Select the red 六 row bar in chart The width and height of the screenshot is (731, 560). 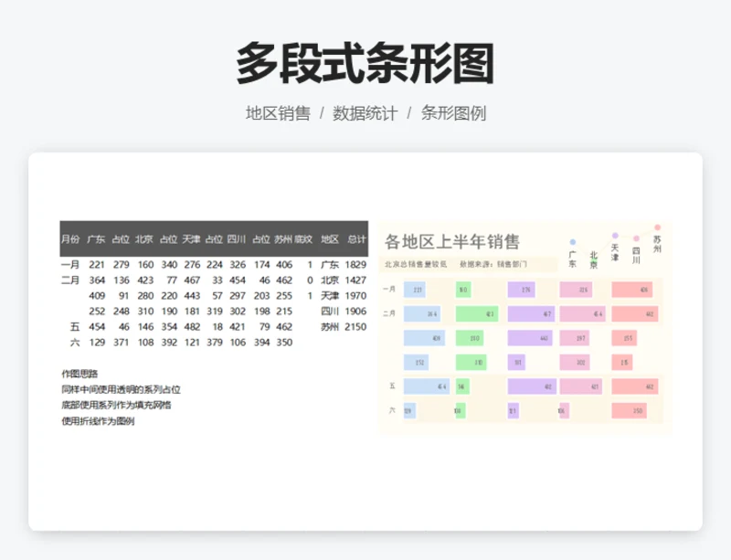click(x=629, y=411)
